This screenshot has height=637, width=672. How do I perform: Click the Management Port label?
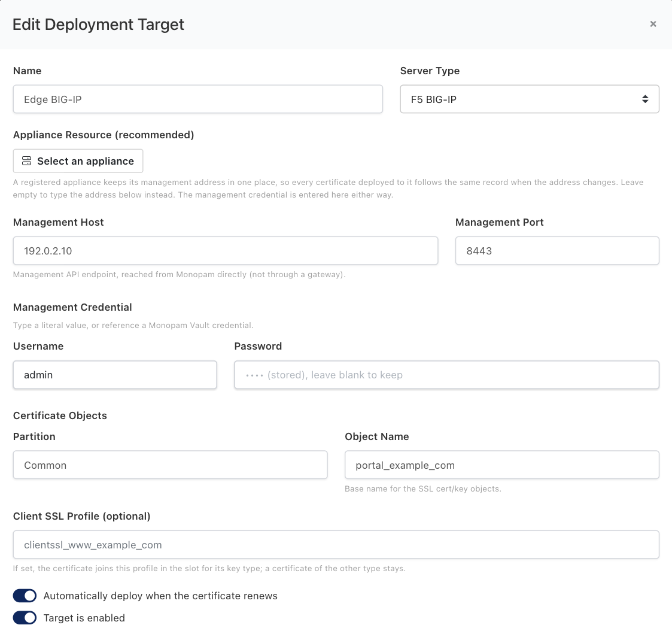tap(499, 222)
